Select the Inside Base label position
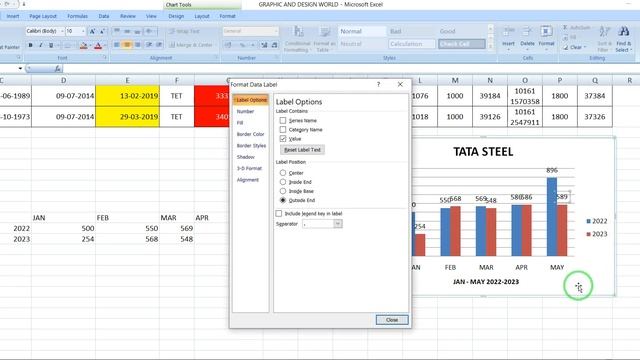 (x=282, y=191)
